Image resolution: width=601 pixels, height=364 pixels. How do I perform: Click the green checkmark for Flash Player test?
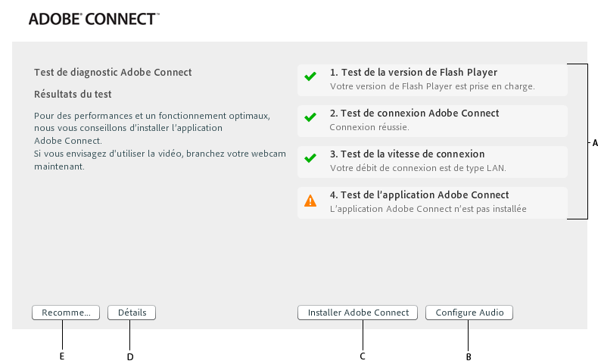point(310,76)
